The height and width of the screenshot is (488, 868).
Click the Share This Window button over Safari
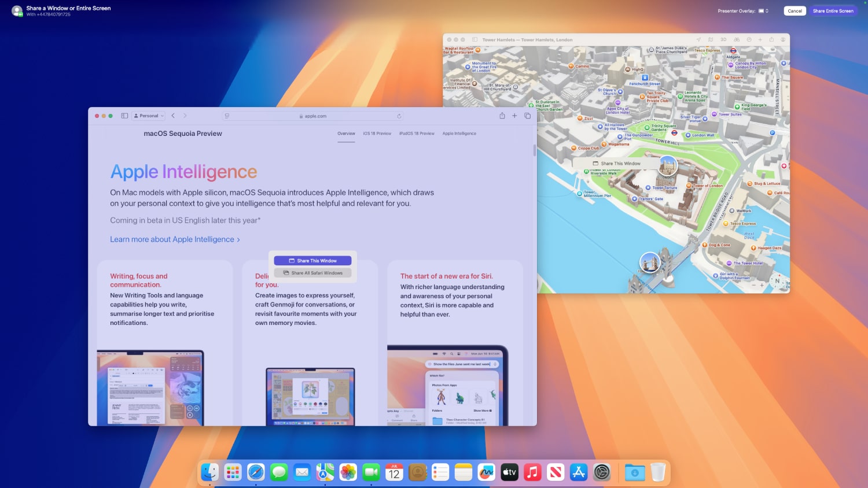(x=312, y=261)
